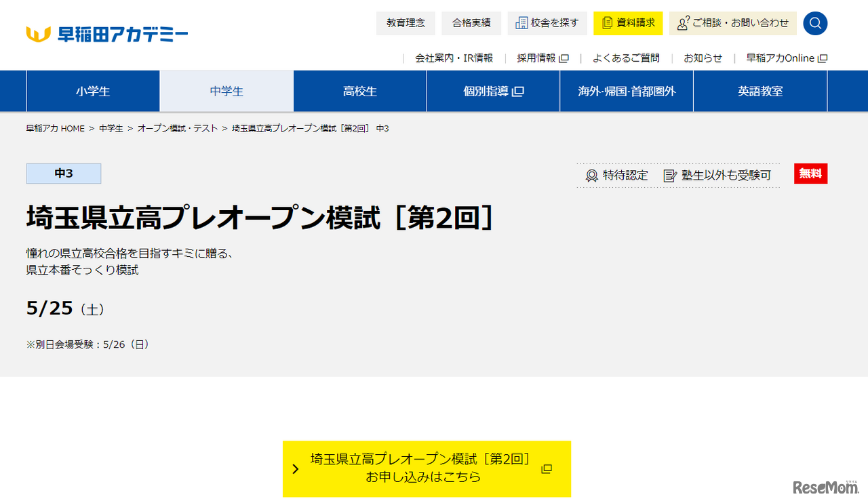Open 会社案内・IR情報 link

pyautogui.click(x=454, y=58)
